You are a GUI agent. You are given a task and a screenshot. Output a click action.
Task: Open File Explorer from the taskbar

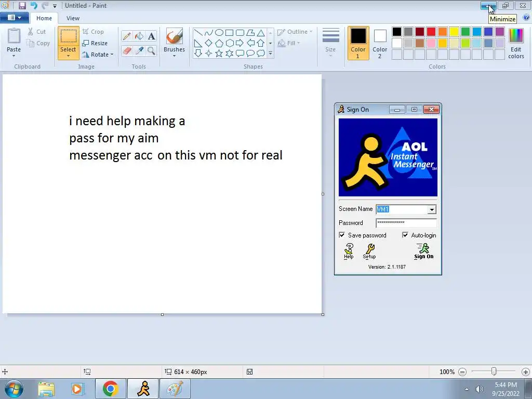[x=46, y=389]
